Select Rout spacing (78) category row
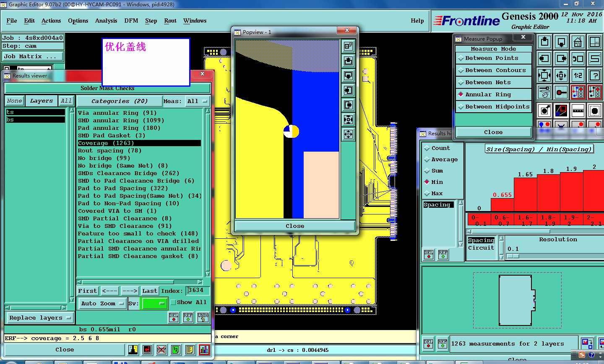 (139, 151)
